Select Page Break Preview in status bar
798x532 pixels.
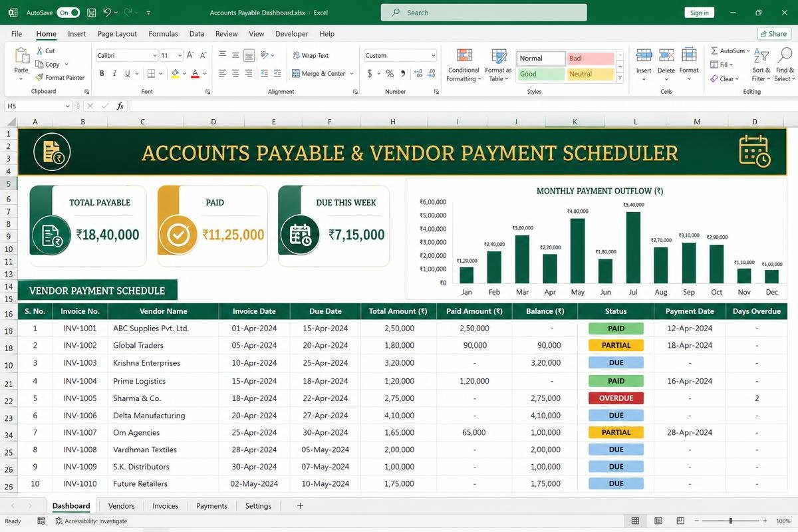(680, 521)
